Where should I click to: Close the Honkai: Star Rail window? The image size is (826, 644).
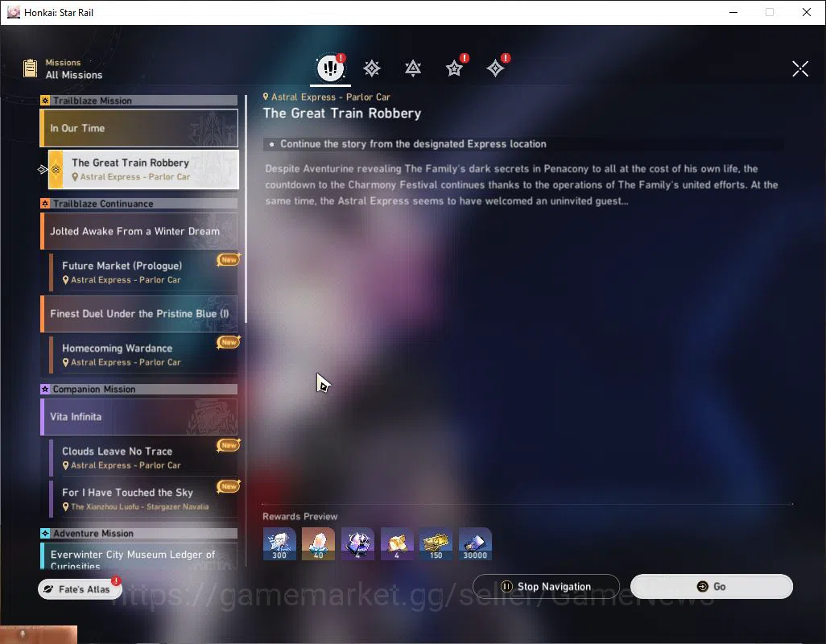[x=807, y=12]
